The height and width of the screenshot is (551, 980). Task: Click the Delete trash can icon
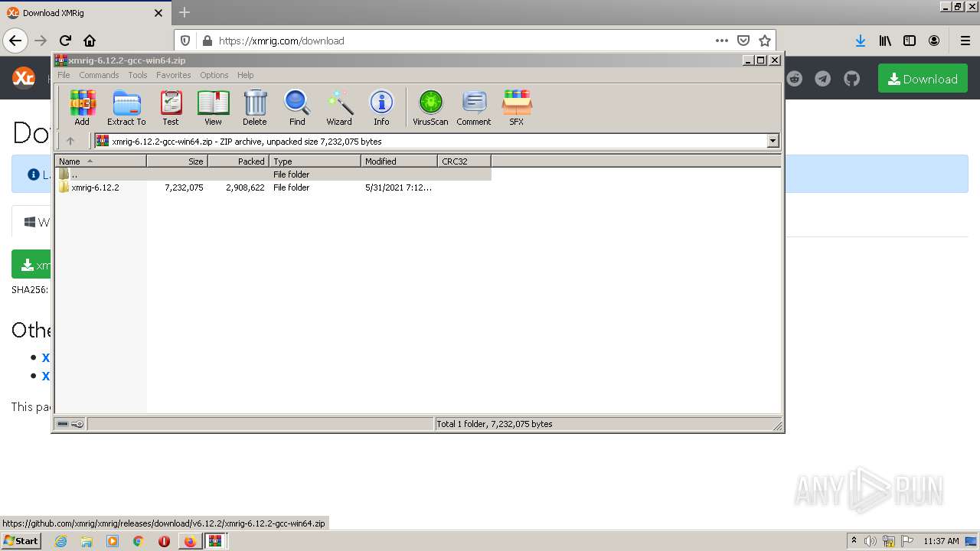[x=255, y=107]
